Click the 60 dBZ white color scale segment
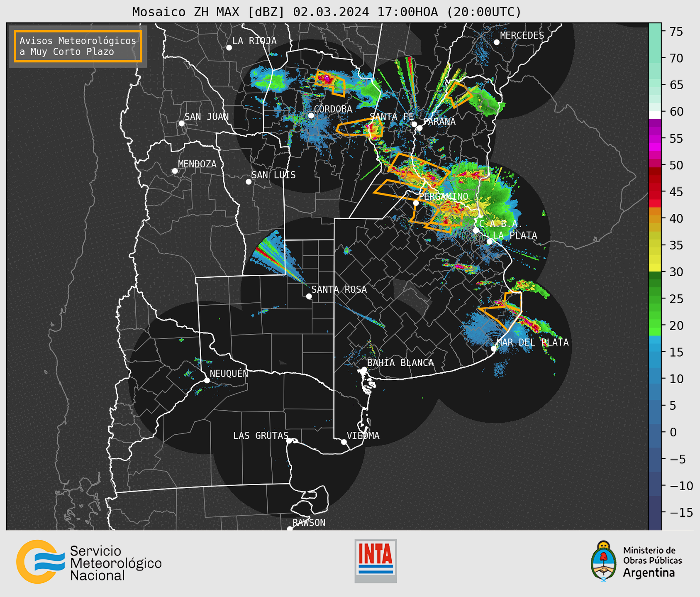Image resolution: width=700 pixels, height=597 pixels. [655, 115]
